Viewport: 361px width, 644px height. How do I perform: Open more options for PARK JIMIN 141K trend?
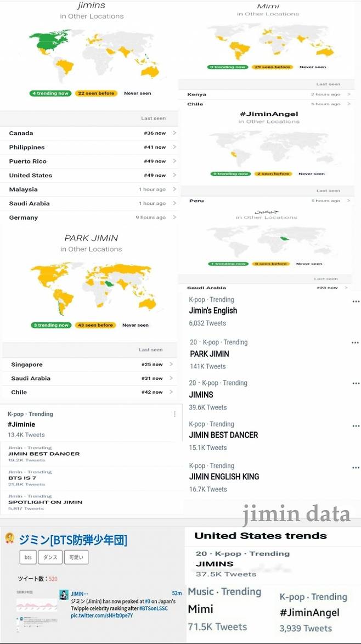[356, 343]
